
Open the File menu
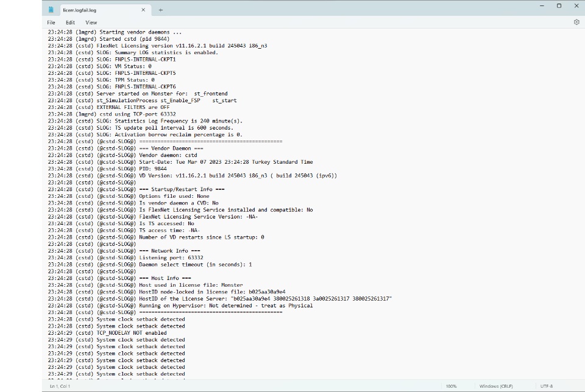coord(51,23)
